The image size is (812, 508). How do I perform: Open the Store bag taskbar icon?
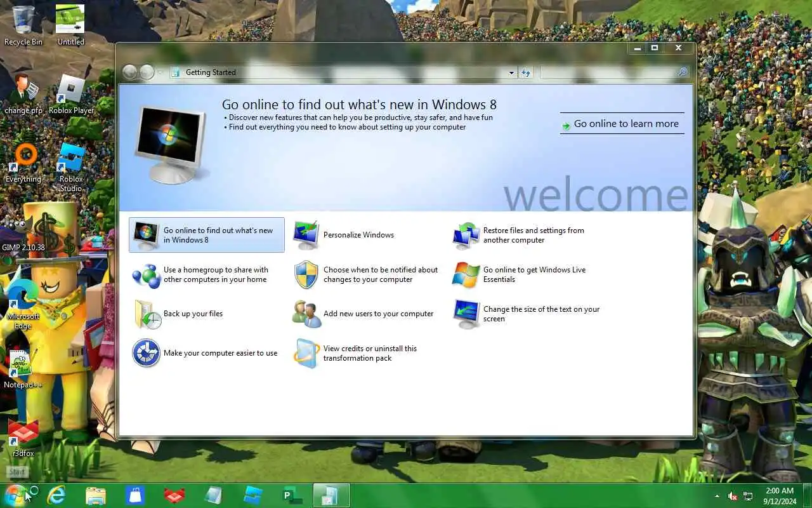click(x=135, y=495)
